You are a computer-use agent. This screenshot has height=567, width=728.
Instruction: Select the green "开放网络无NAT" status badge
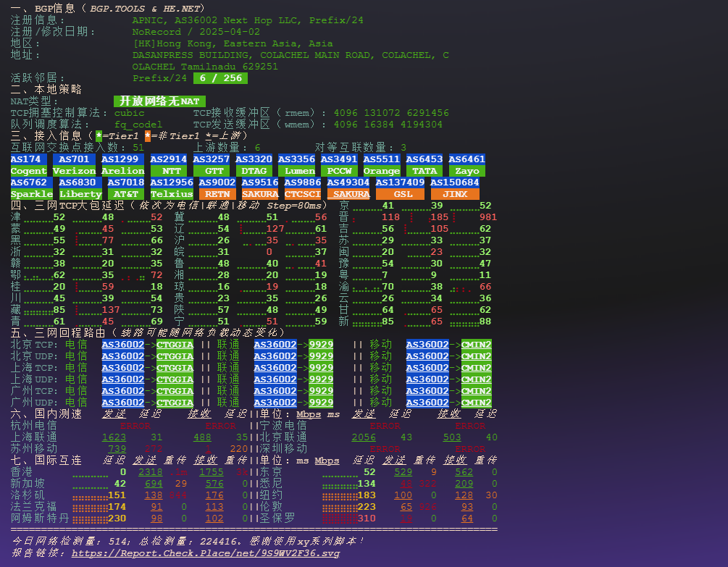pyautogui.click(x=160, y=101)
